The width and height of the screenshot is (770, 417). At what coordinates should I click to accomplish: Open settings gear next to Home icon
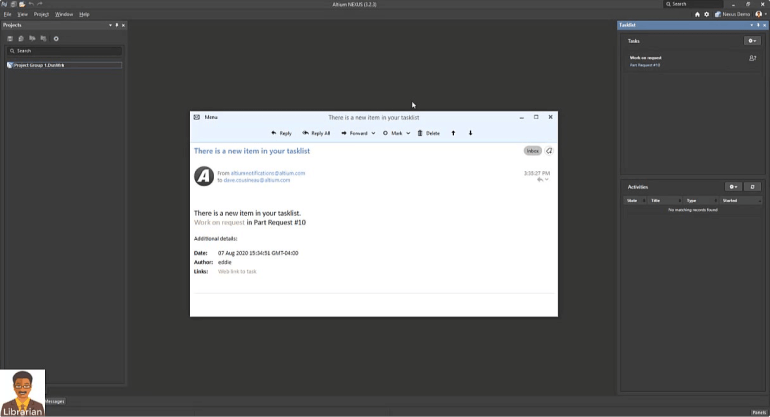coord(707,14)
